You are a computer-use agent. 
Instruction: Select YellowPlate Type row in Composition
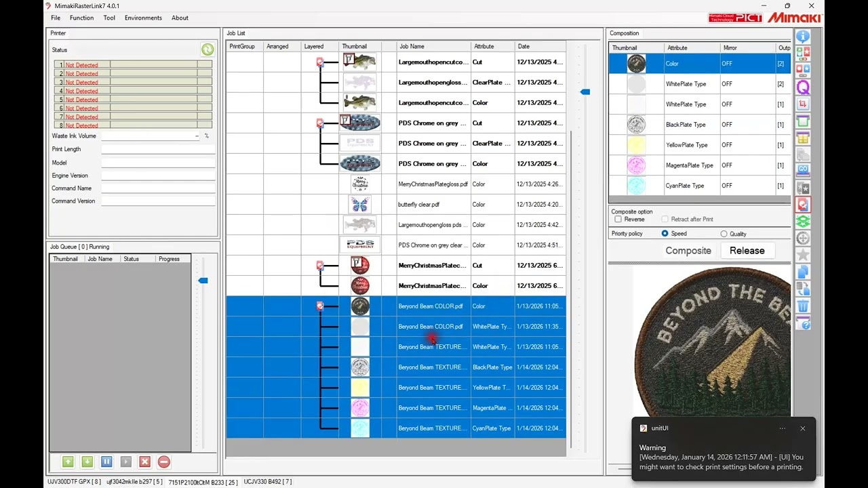coord(700,145)
